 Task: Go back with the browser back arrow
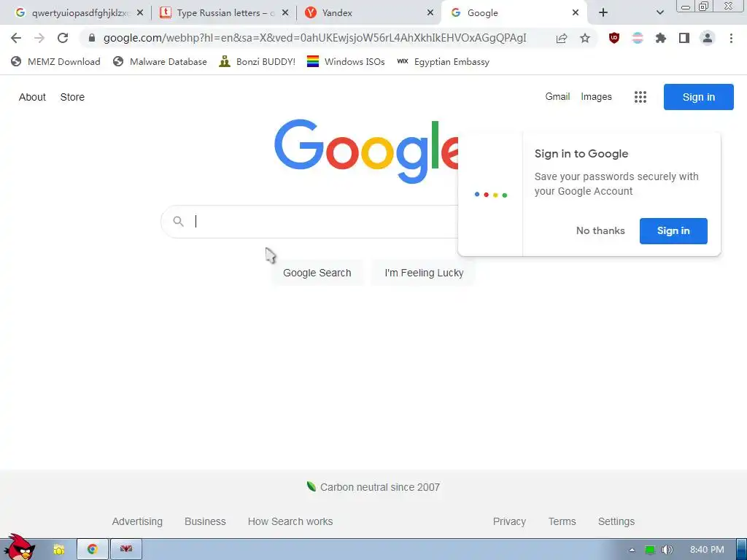tap(16, 38)
